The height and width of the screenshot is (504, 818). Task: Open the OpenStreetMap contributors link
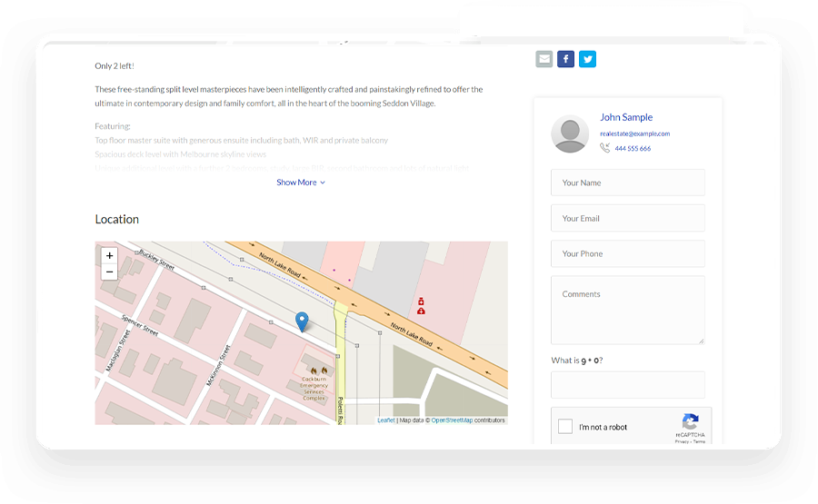(x=452, y=420)
